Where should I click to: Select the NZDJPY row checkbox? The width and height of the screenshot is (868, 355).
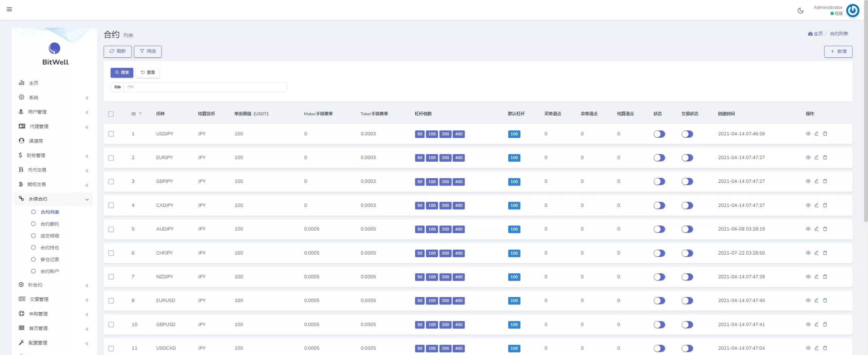111,277
